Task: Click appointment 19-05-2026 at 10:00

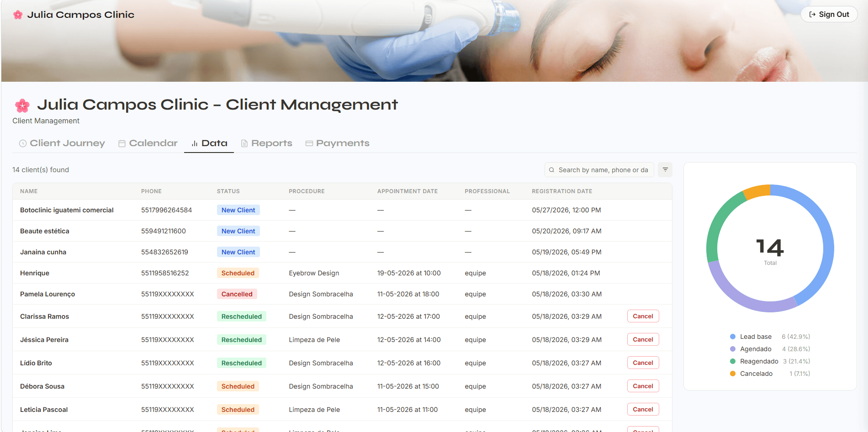Action: 409,273
